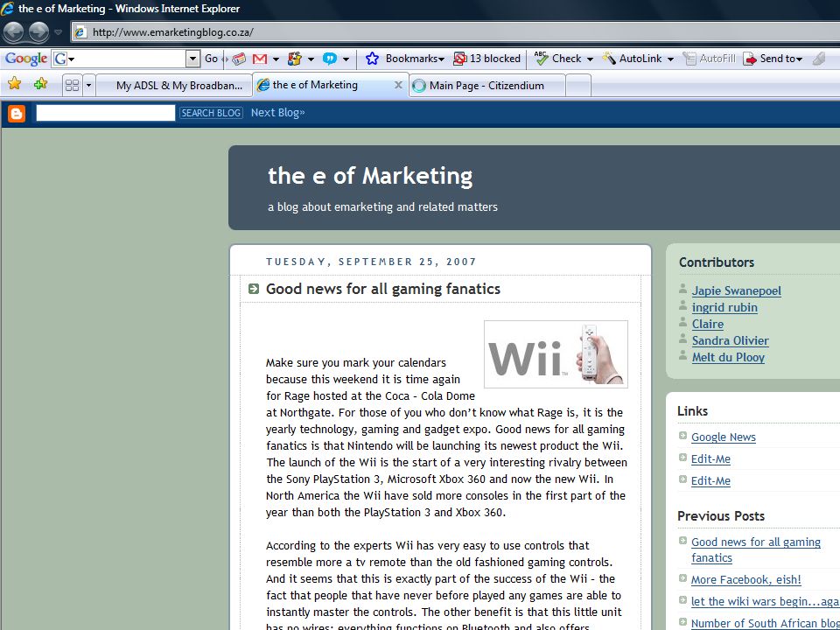Click the Google Talk chat bubble icon
Image resolution: width=840 pixels, height=630 pixels.
330,59
